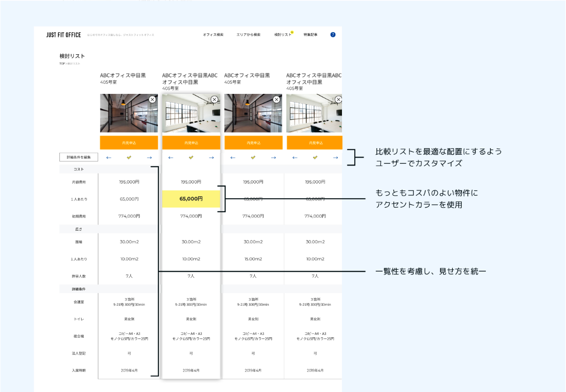This screenshot has width=566, height=392.
Task: Open 検討リスト in the top navigation
Action: [283, 35]
